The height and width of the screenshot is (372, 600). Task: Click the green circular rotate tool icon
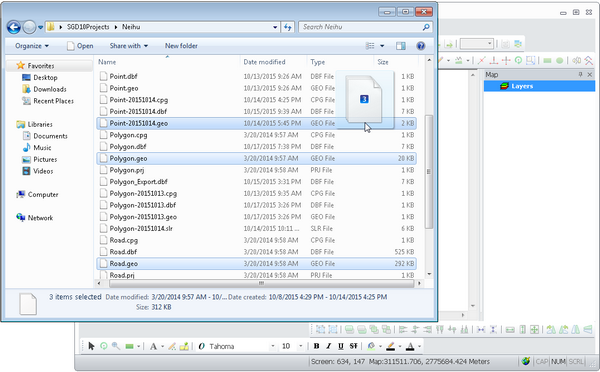tap(518, 60)
